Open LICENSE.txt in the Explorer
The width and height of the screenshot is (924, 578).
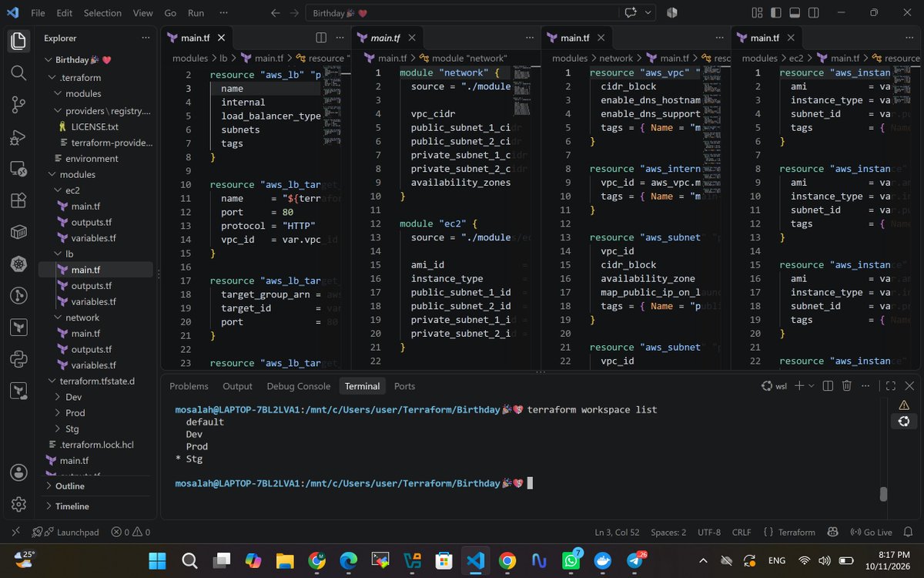(94, 126)
